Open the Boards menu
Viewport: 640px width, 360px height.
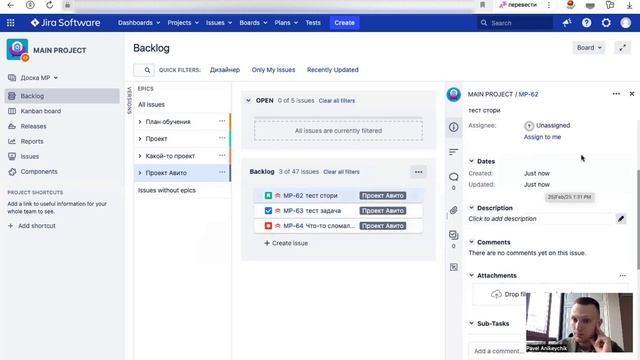pyautogui.click(x=253, y=23)
